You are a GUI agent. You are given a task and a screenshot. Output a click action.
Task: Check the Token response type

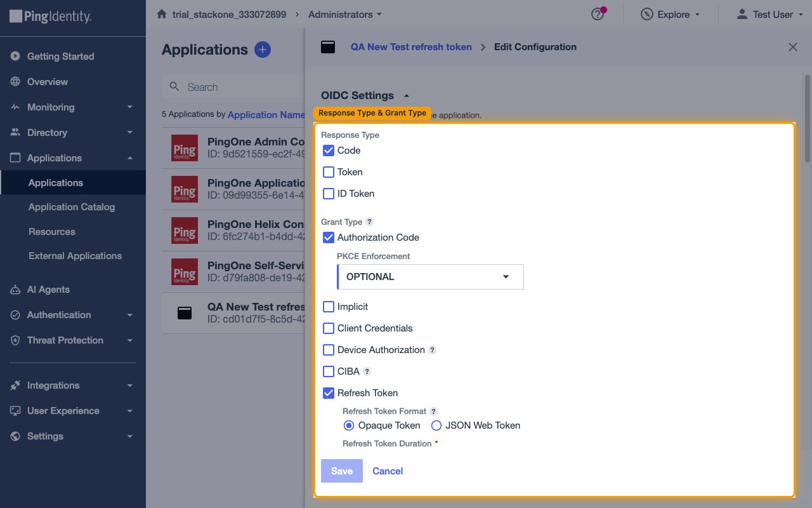pos(329,172)
